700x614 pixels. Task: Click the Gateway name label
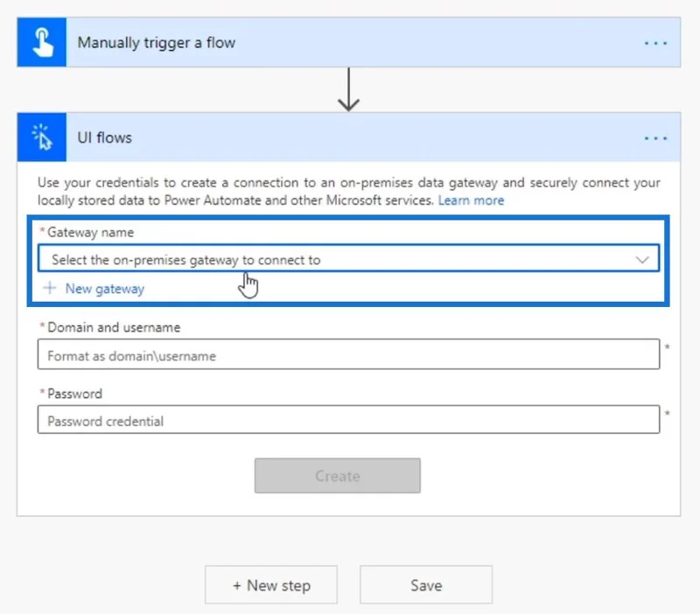pyautogui.click(x=91, y=233)
